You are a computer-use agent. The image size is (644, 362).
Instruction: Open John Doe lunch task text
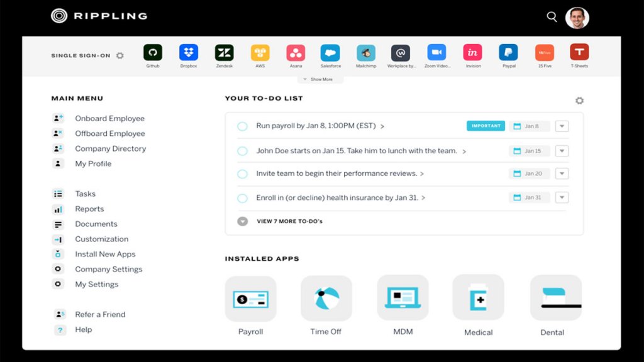click(357, 151)
